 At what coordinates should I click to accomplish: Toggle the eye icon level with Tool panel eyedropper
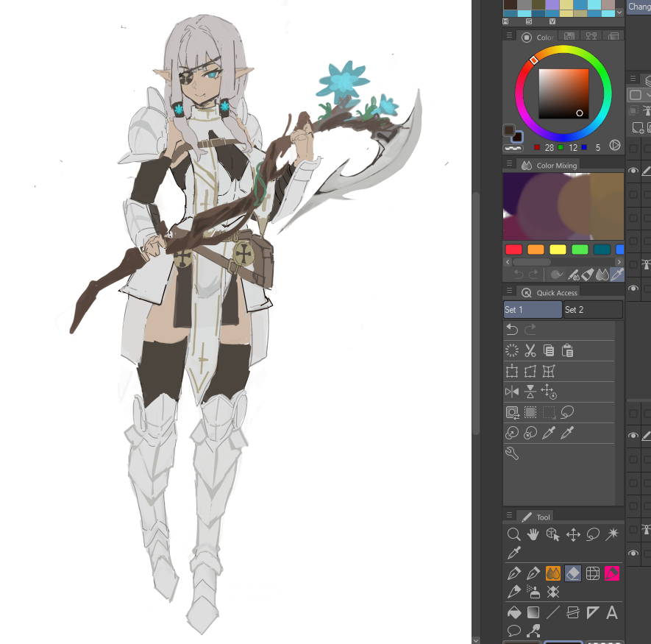(633, 553)
